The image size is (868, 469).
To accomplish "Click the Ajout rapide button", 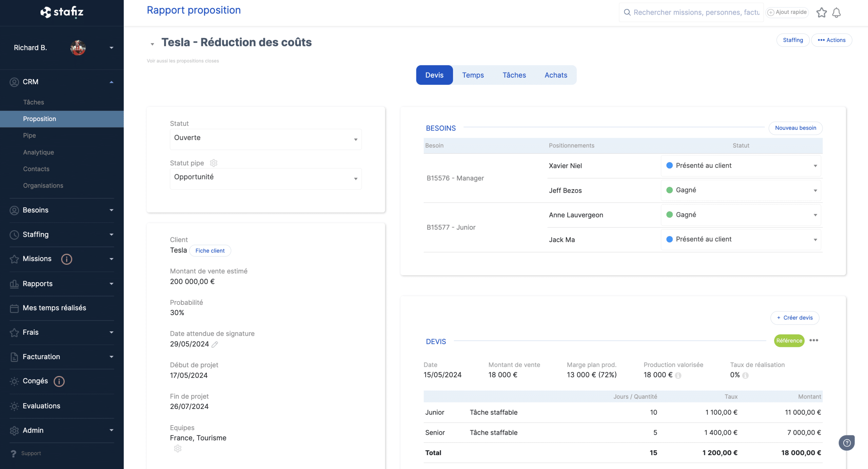I will click(x=787, y=12).
